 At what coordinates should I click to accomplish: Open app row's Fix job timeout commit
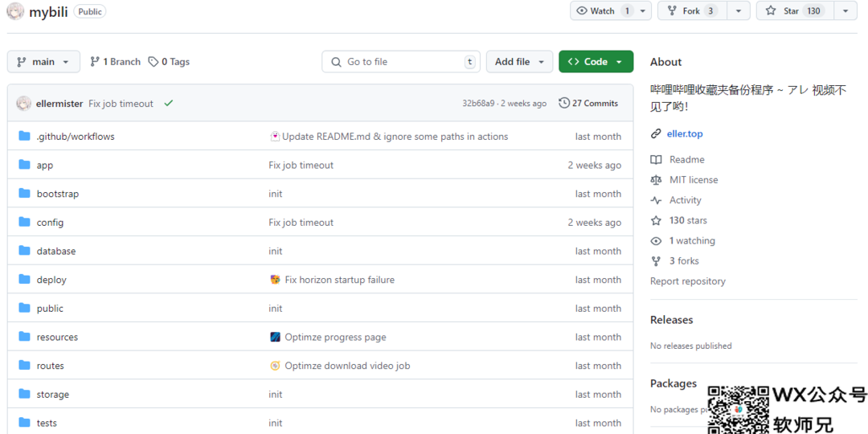[x=301, y=165]
